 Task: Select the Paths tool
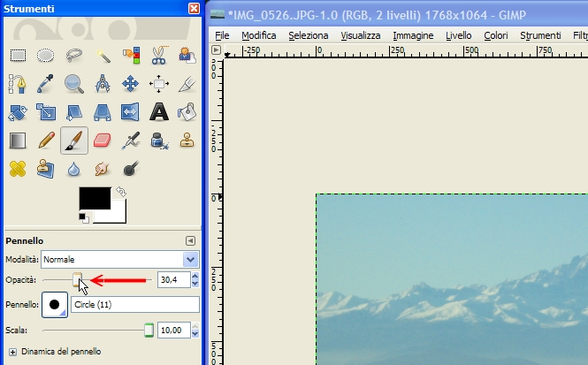coord(18,84)
